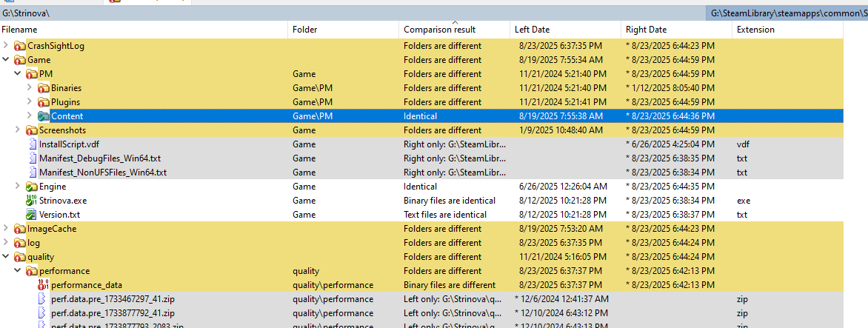The width and height of the screenshot is (868, 328).
Task: Sort by the Left Date column header
Action: click(565, 30)
